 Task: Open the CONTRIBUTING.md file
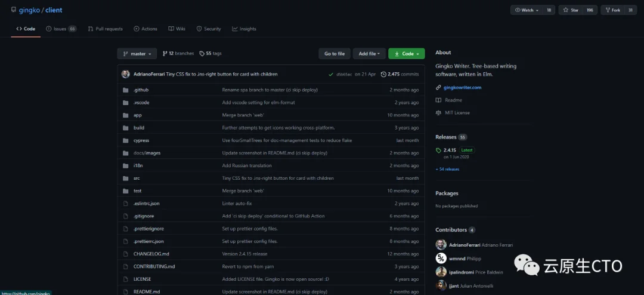(x=154, y=266)
